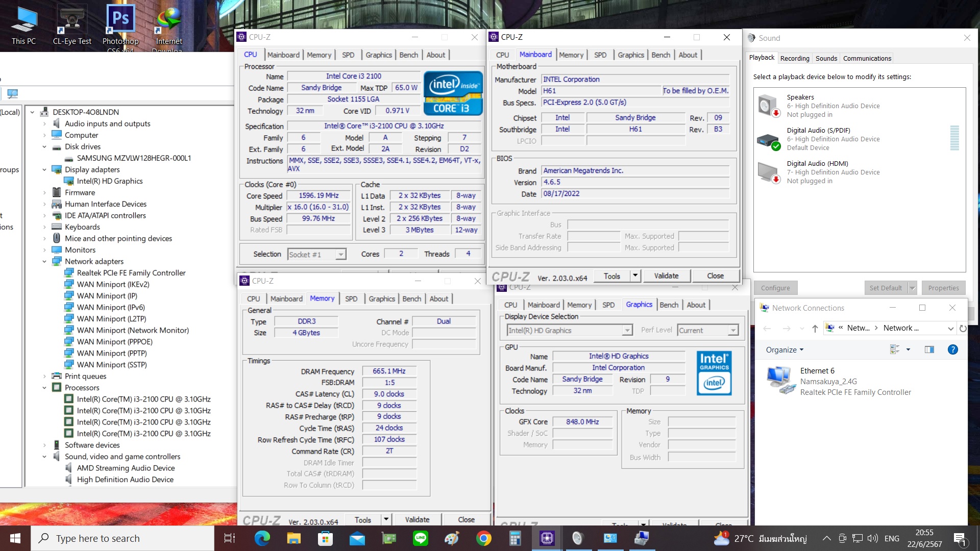The width and height of the screenshot is (980, 551).
Task: Open Network Connections help button
Action: click(952, 349)
